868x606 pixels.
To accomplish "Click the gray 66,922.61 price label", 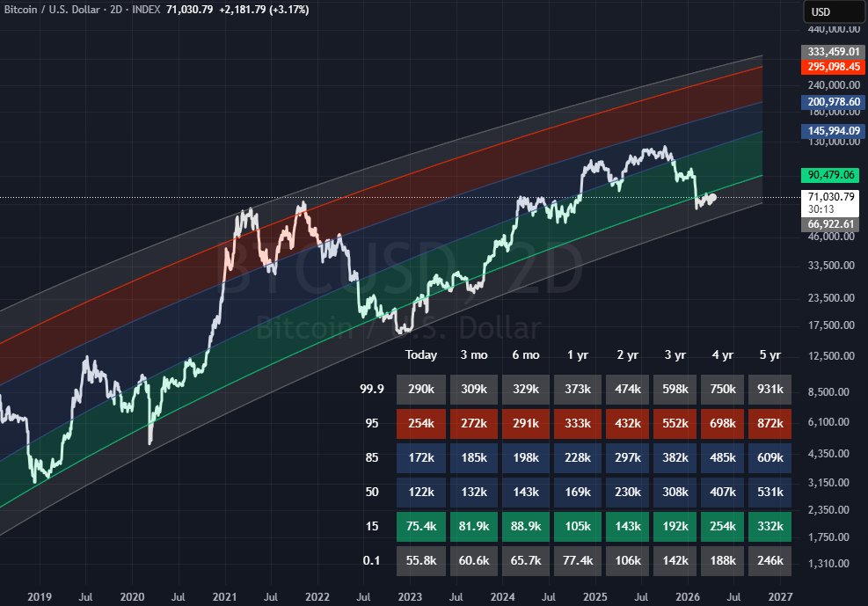I will point(830,224).
